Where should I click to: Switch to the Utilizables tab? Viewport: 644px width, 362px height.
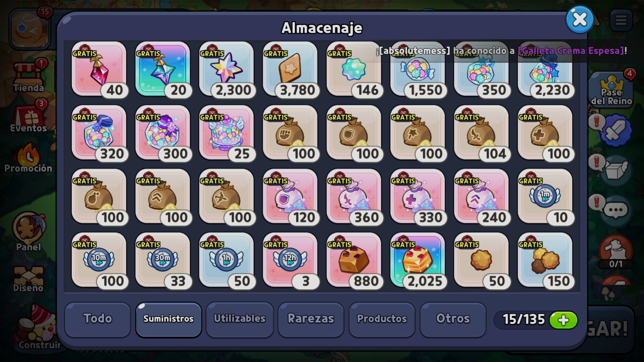[240, 319]
